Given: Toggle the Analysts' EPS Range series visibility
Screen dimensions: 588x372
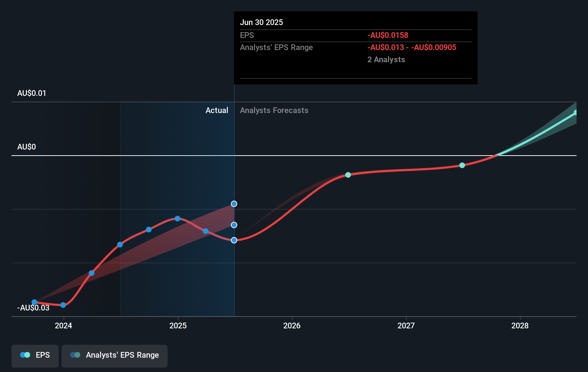Looking at the screenshot, I should (x=114, y=356).
